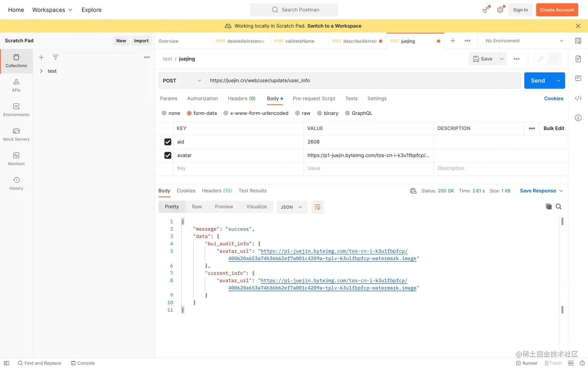
Task: Open the Collections sidebar panel
Action: coord(16,61)
